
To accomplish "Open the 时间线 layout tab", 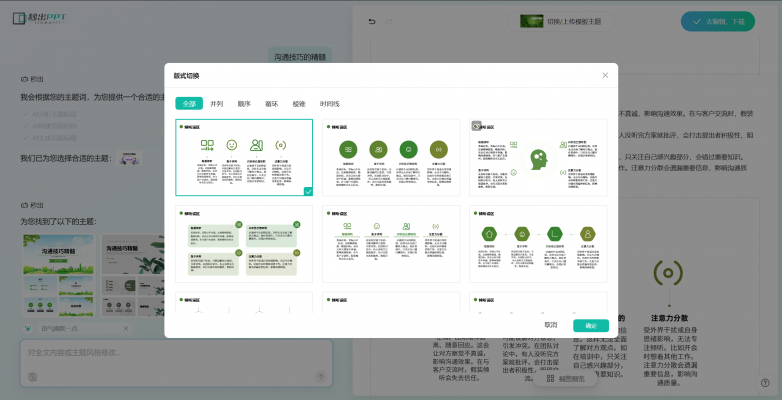I will (x=329, y=103).
